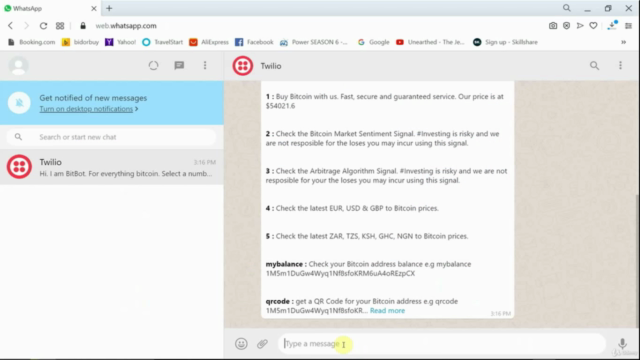Open the bidorbuy bookmark
This screenshot has height=360, width=640.
80,42
